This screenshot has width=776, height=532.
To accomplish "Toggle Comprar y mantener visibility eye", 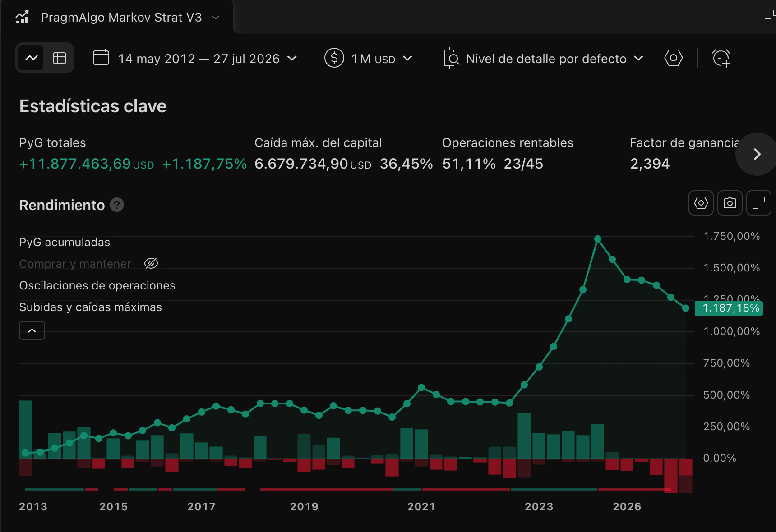I will pos(151,263).
